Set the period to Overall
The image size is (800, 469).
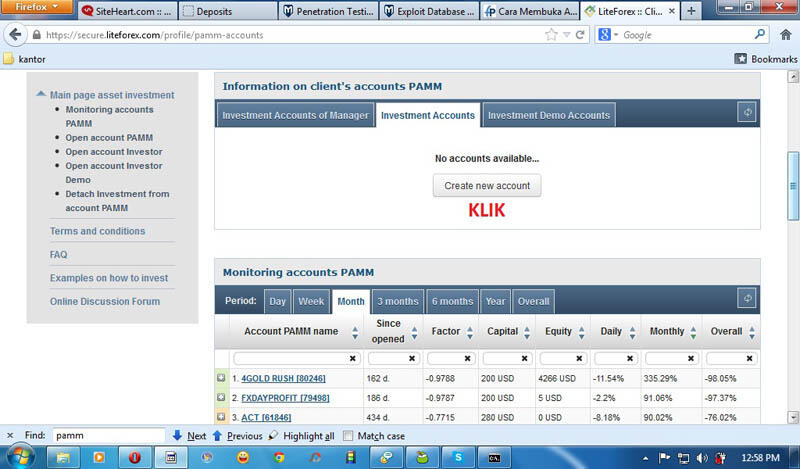[x=533, y=301]
